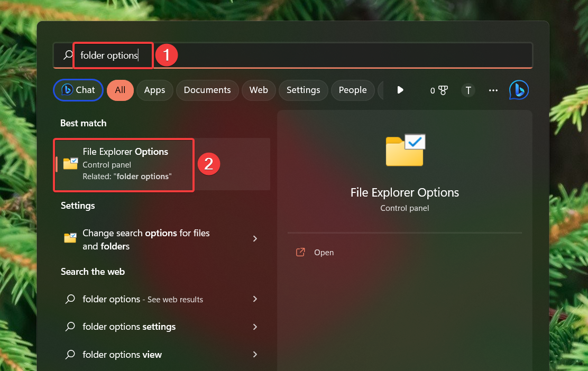Click Open in the preview pane
Viewport: 588px width, 371px height.
coord(324,253)
